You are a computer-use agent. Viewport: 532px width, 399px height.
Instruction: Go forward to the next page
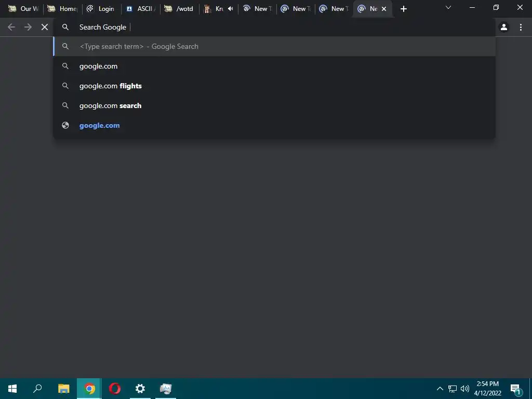click(x=28, y=27)
